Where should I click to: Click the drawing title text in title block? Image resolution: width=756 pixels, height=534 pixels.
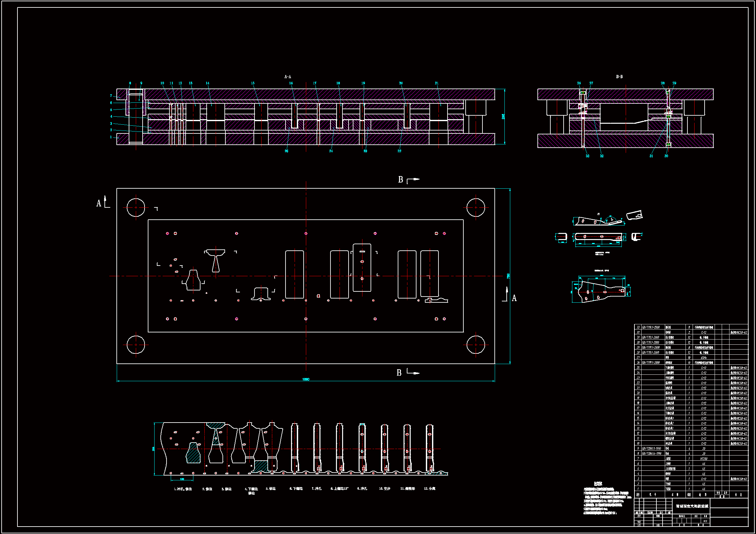pyautogui.click(x=692, y=506)
